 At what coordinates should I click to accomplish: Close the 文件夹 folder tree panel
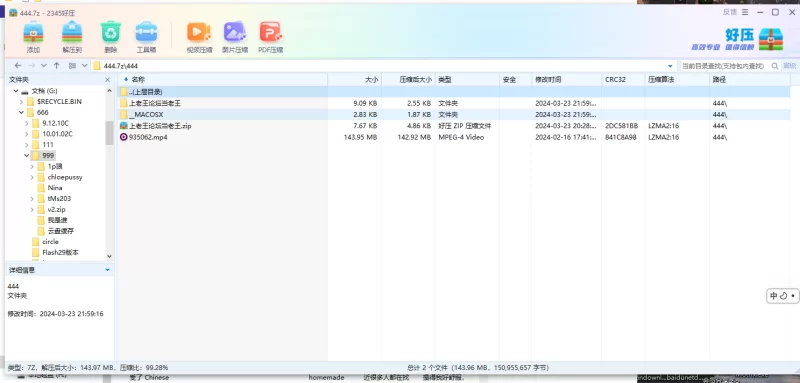click(108, 80)
